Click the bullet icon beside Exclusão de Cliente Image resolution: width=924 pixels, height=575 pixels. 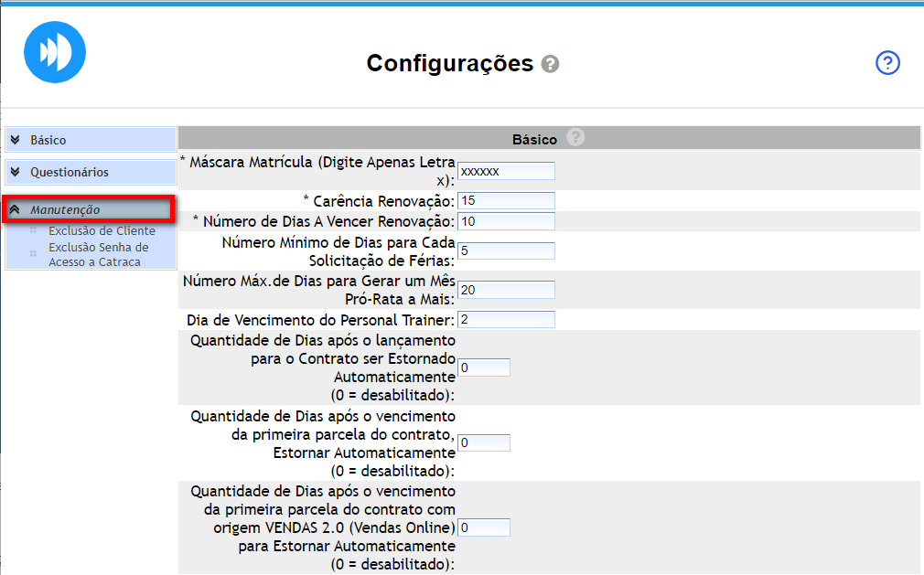tap(34, 231)
